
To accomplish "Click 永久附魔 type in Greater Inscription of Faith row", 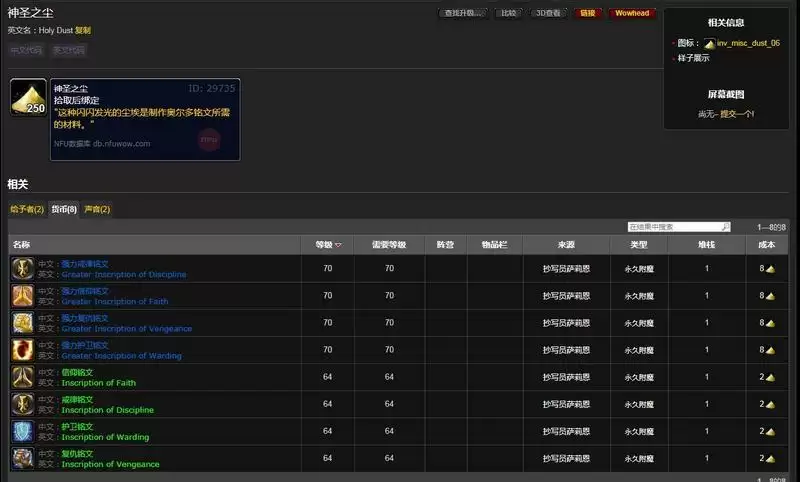I will coord(639,296).
